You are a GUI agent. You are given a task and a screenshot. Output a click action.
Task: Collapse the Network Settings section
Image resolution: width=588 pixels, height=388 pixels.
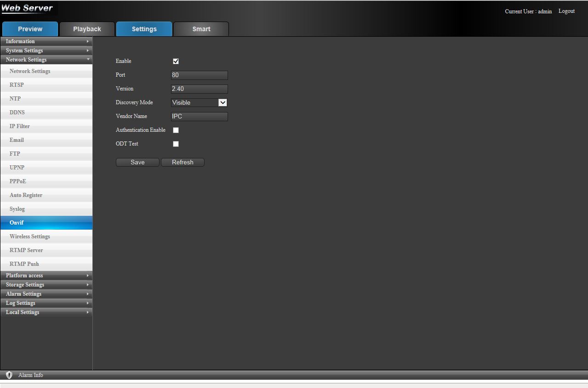(x=46, y=60)
